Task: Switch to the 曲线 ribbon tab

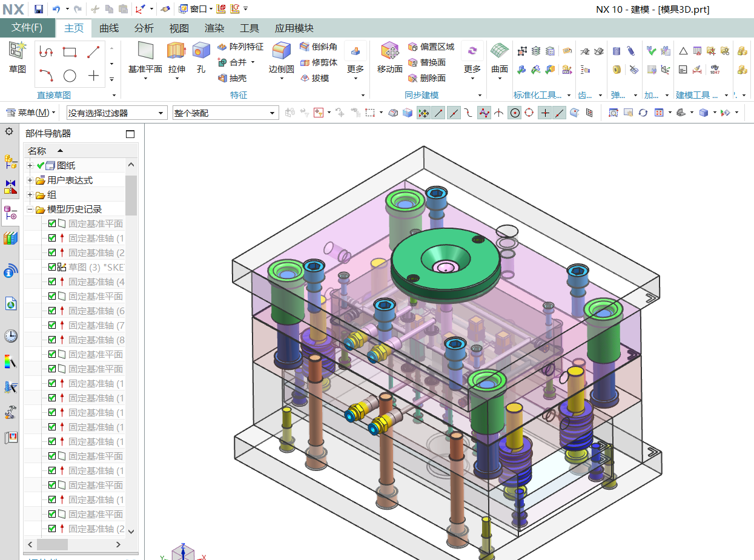Action: tap(109, 28)
